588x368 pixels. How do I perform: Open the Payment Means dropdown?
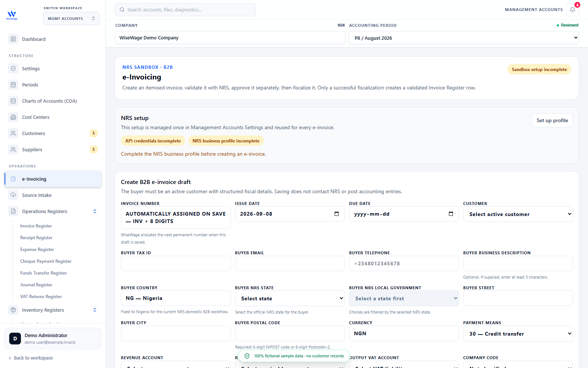click(518, 334)
